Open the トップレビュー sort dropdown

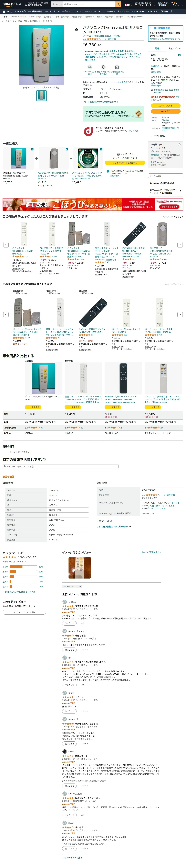[72, 586]
